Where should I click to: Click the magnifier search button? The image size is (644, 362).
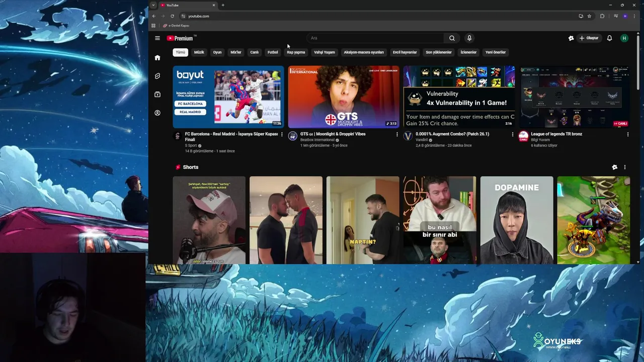coord(452,38)
